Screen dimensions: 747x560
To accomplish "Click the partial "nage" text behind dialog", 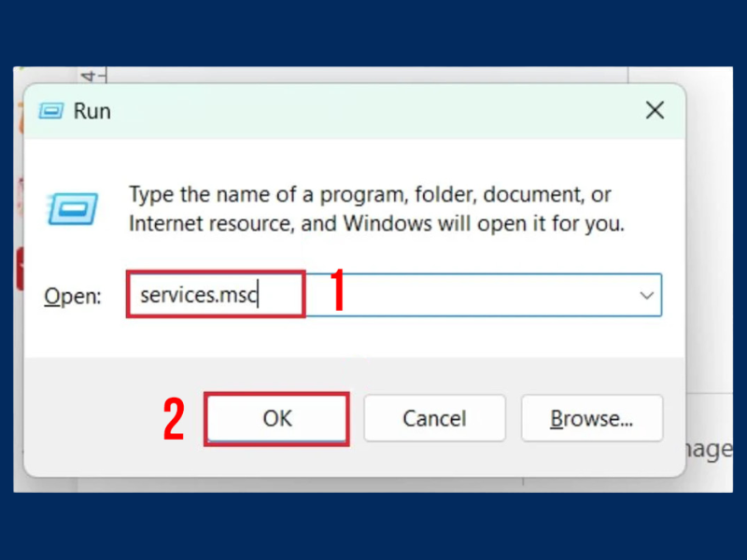I will pos(710,450).
